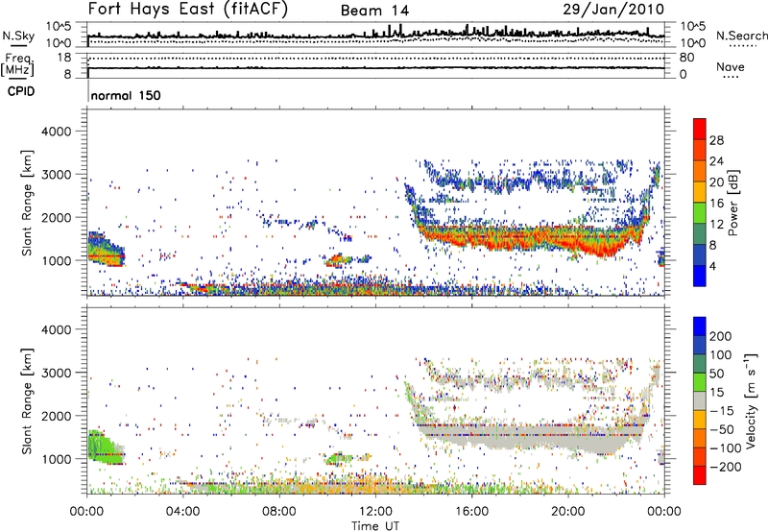Viewport: 768px width, 532px height.
Task: Click the 'N.Search' legend label
Action: pos(741,36)
